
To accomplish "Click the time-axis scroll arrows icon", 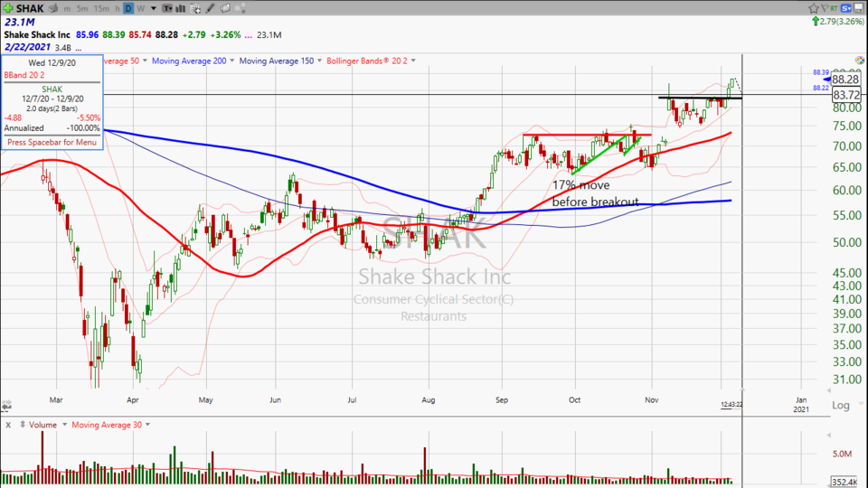I will [x=6, y=406].
